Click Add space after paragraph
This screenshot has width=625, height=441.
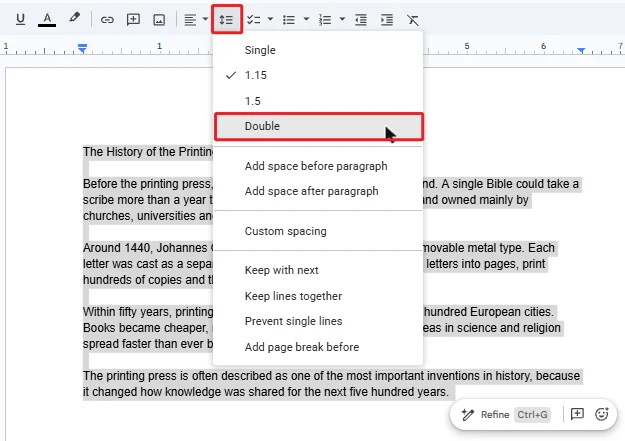coord(318,191)
